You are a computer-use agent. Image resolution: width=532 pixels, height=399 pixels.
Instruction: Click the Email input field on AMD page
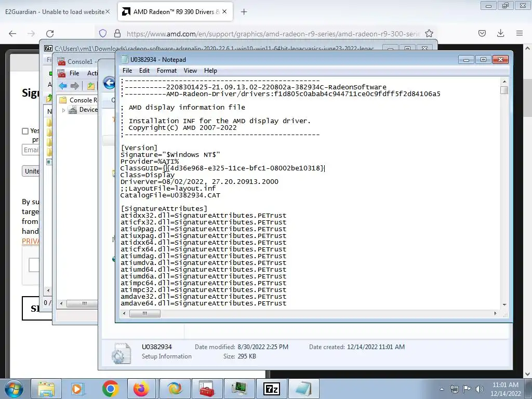tap(31, 150)
